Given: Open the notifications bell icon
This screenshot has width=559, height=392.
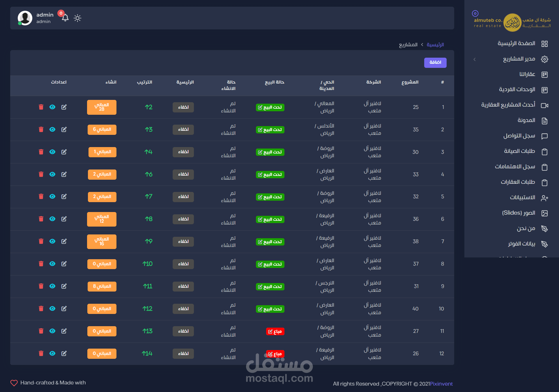Looking at the screenshot, I should click(65, 18).
